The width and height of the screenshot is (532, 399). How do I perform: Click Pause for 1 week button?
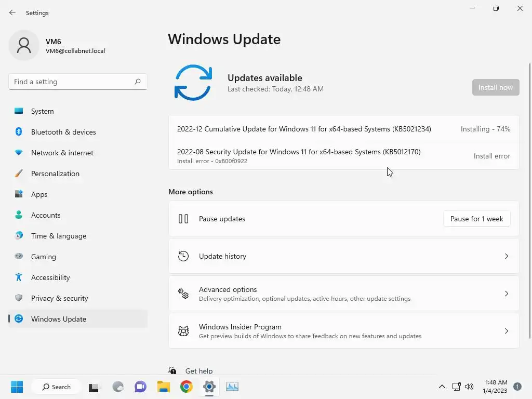[x=477, y=219]
